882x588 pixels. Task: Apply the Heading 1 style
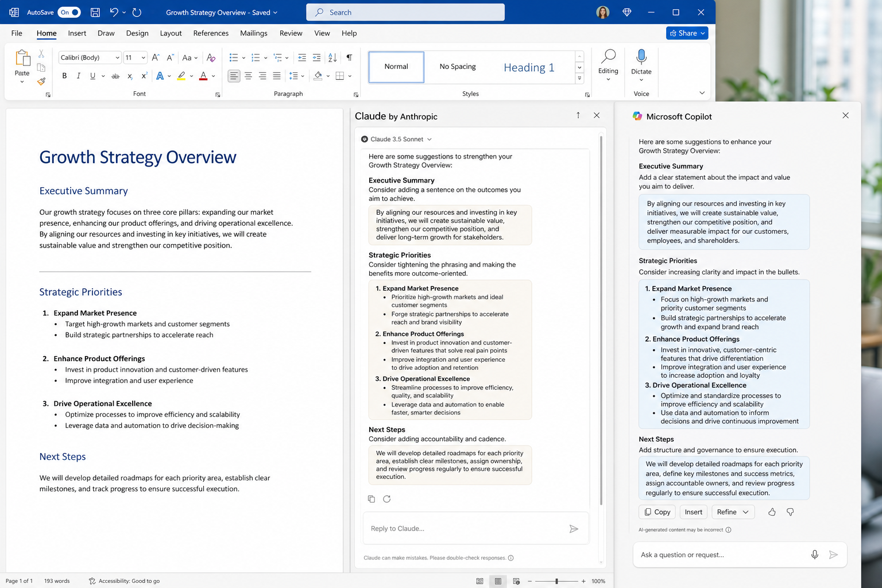[x=529, y=67]
